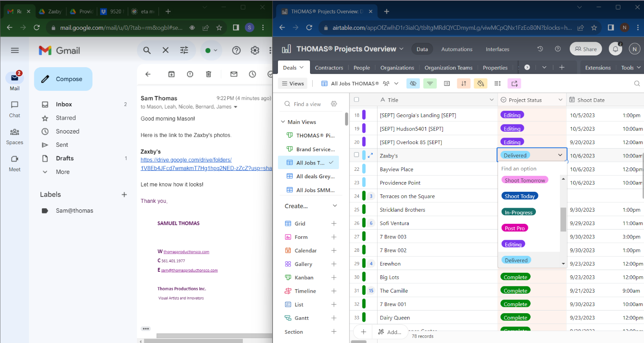
Task: Snooze the email using the clock icon
Action: 253,74
